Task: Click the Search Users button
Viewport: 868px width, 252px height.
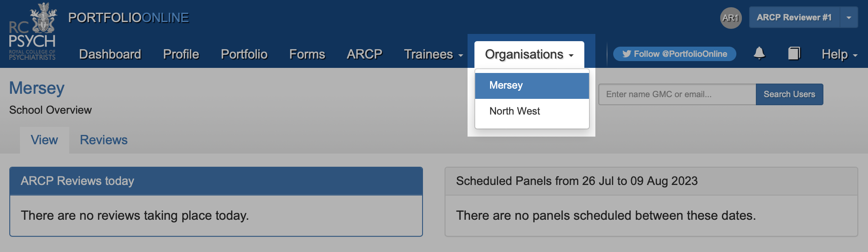Action: click(789, 94)
